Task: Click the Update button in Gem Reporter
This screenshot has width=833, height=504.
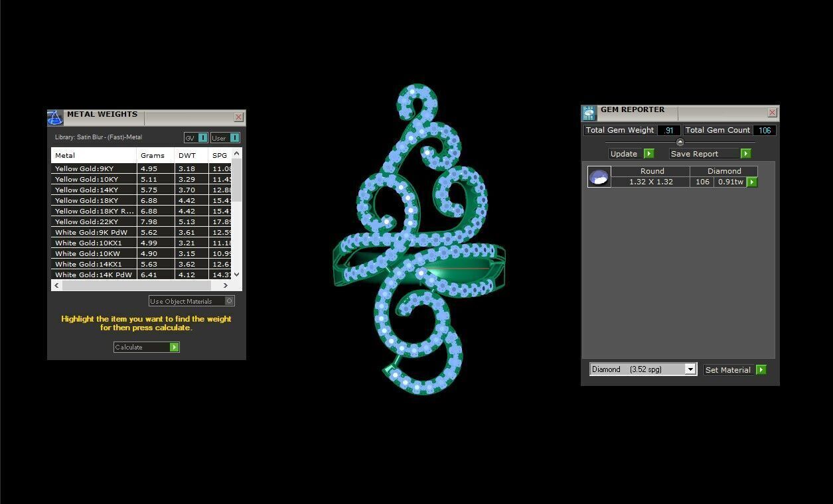Action: point(631,153)
